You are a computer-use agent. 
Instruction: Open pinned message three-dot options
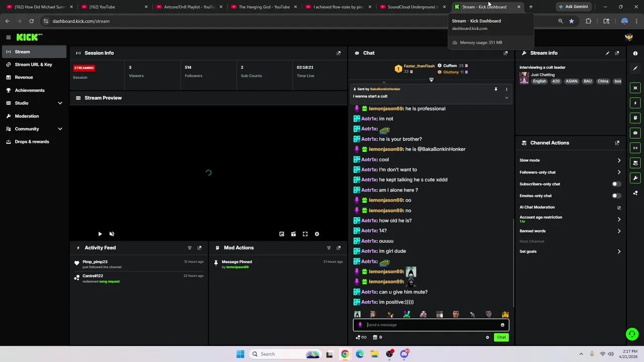coord(507,89)
